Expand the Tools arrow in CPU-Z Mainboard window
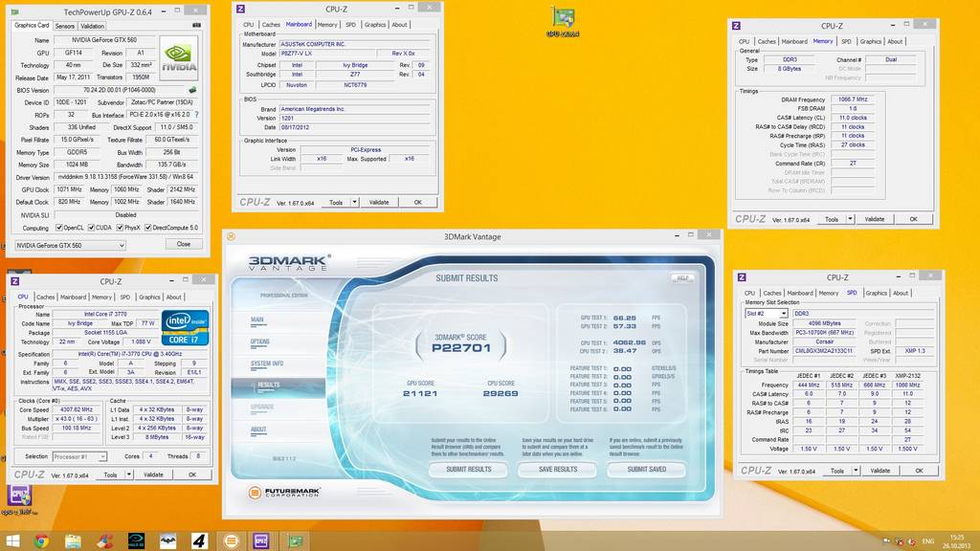The image size is (980, 551). 354,203
